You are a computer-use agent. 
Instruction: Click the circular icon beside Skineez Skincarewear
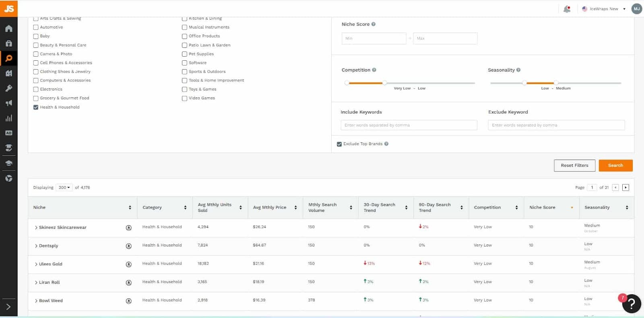[129, 228]
